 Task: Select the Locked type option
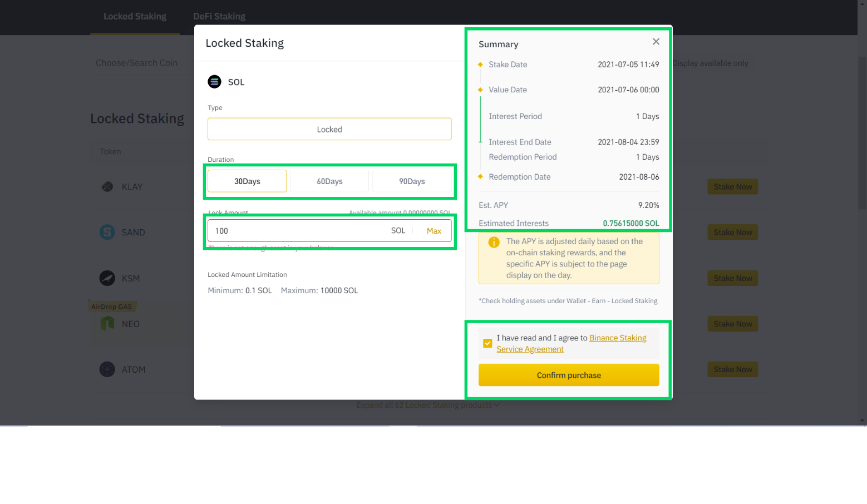329,129
